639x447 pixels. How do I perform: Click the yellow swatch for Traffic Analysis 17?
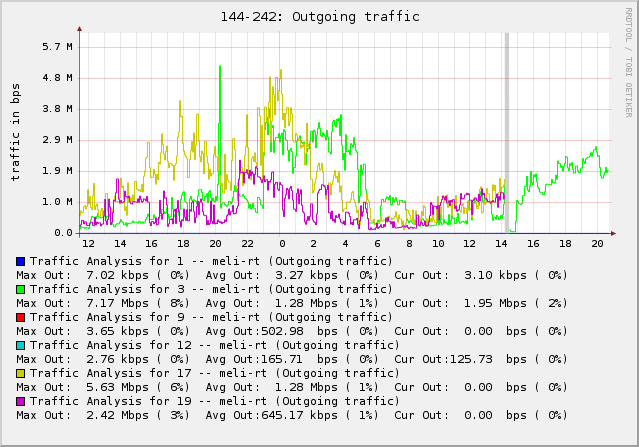(21, 373)
